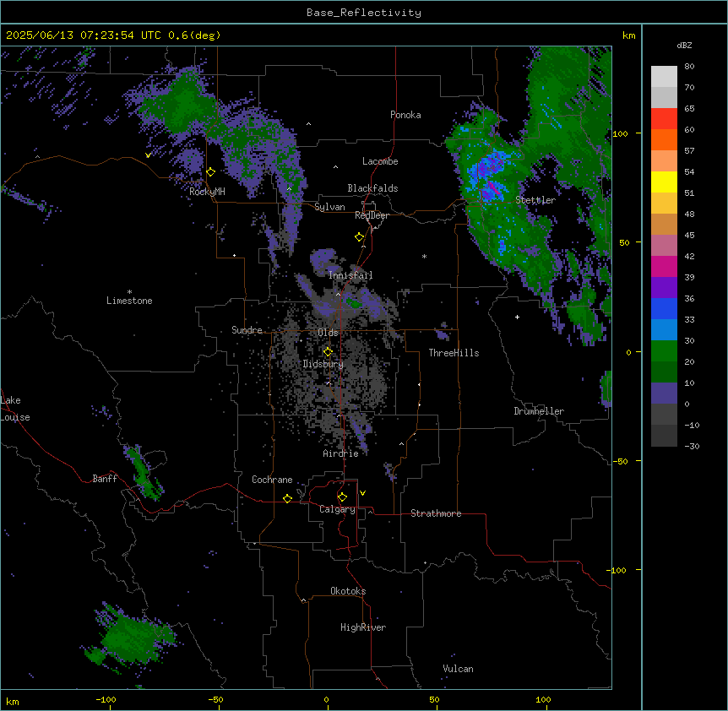Screen dimensions: 728x711
Task: Click the white 80 dBZ legend swatch
Action: click(x=664, y=77)
